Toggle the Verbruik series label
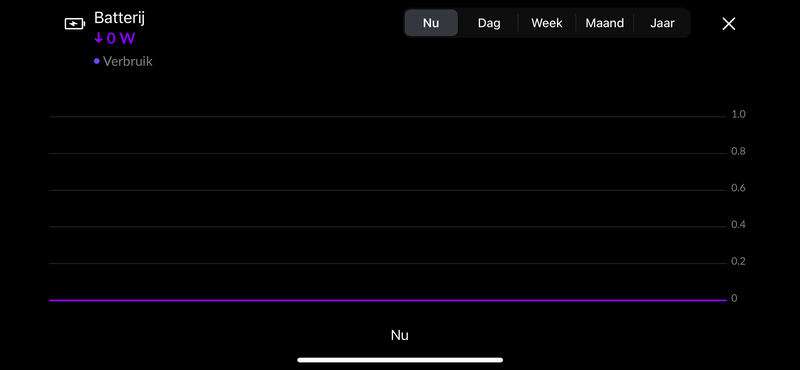This screenshot has height=370, width=800. point(128,61)
